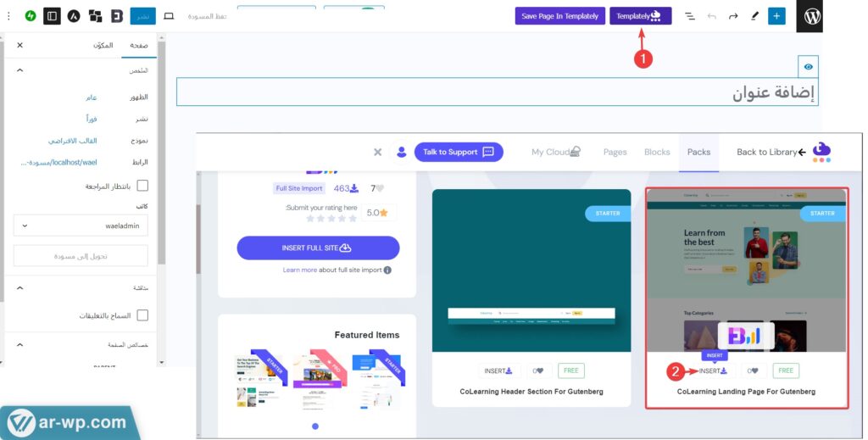Open the Templately user profile icon
This screenshot has height=440, width=868.
click(402, 153)
